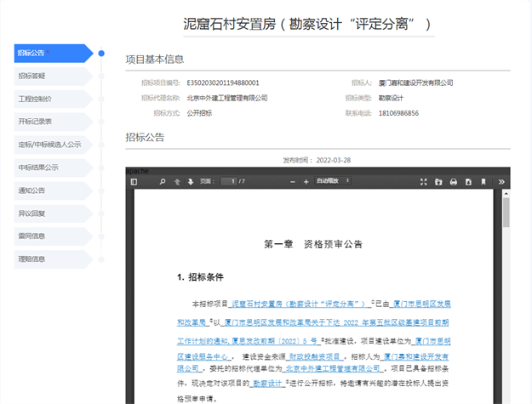Click bidder name 厦门嘉和建设开发有限公司
532x404 pixels.
click(x=415, y=83)
